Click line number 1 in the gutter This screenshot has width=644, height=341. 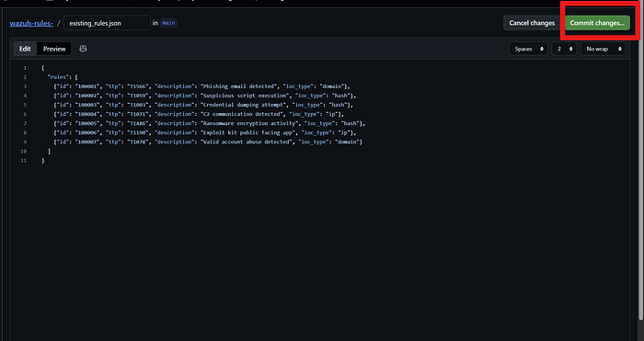point(25,68)
